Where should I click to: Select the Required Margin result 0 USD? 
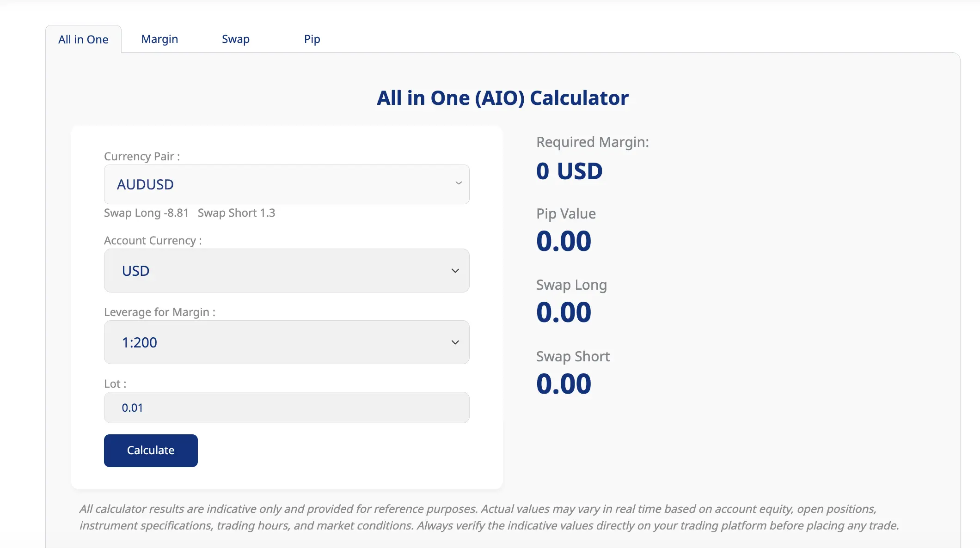pyautogui.click(x=569, y=171)
